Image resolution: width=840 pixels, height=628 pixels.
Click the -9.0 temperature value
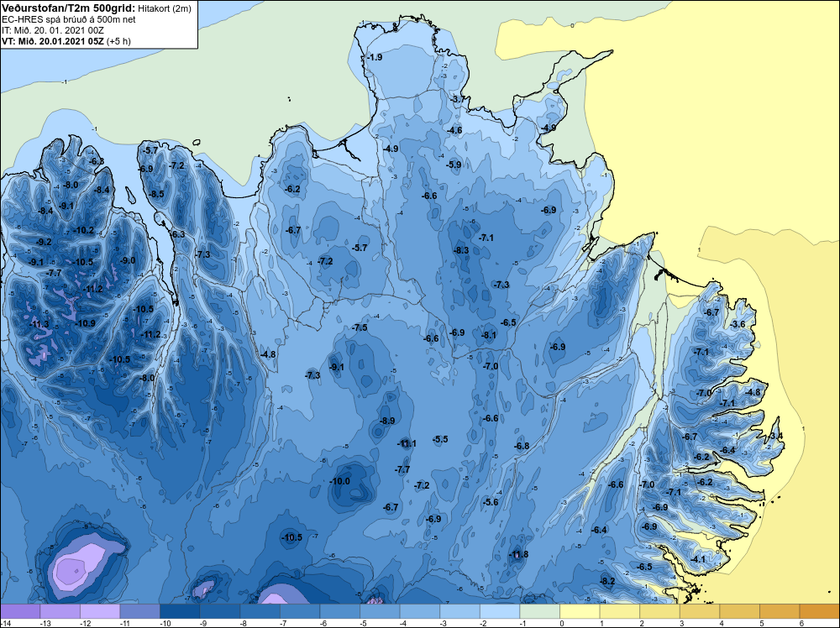pos(128,261)
